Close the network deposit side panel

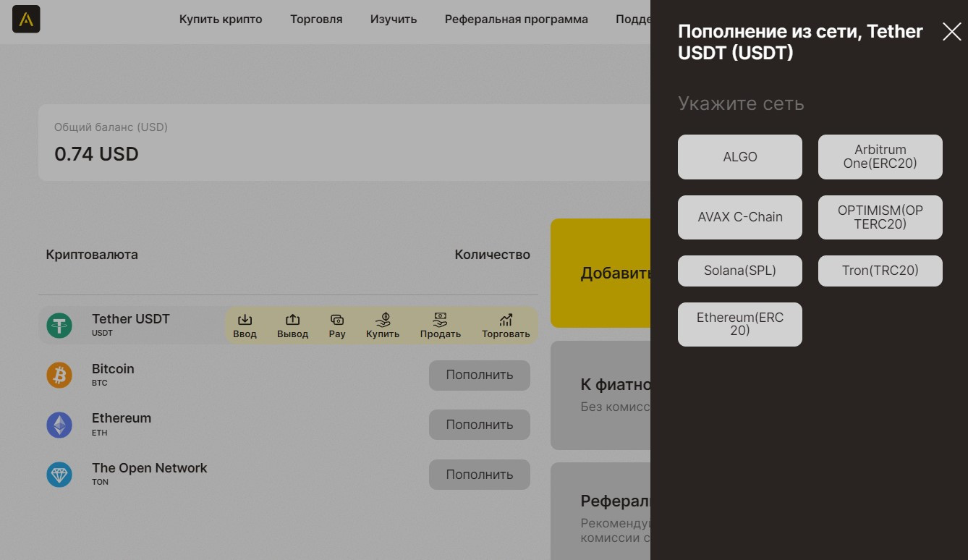tap(951, 31)
